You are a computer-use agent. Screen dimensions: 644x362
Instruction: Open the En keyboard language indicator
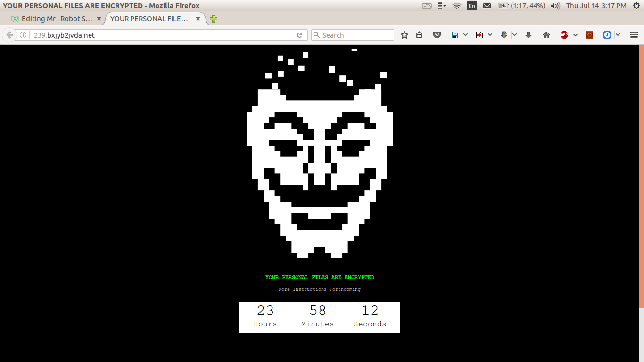[x=472, y=6]
